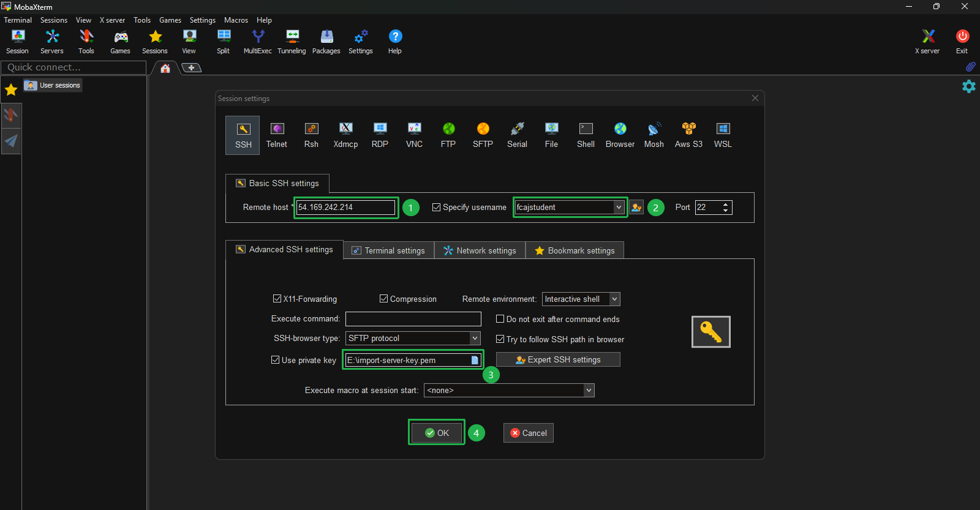Toggle the Use private key checkbox
The height and width of the screenshot is (510, 980).
[276, 360]
